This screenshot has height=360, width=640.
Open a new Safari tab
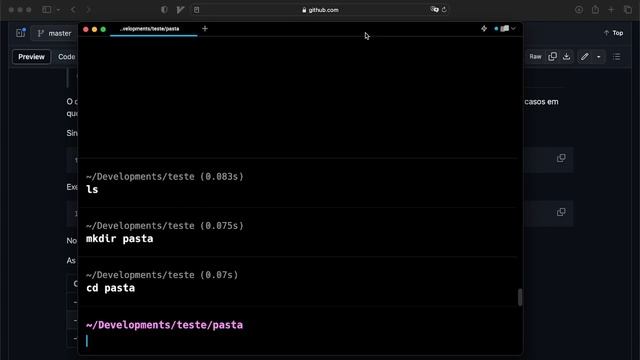pos(611,9)
